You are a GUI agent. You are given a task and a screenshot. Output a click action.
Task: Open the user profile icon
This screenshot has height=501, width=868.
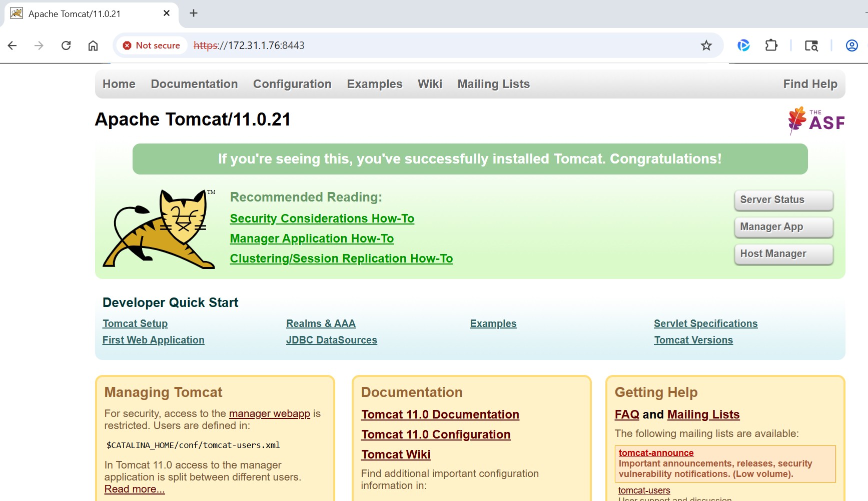[x=851, y=45]
